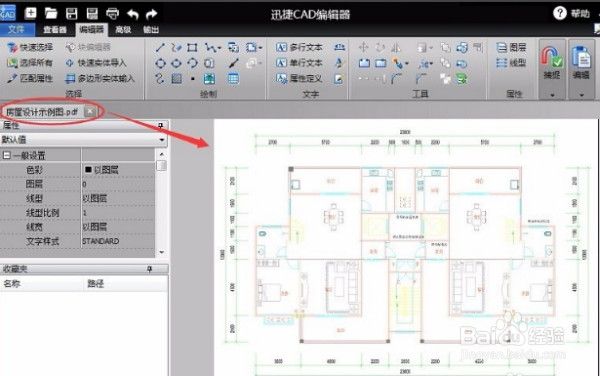Pin the Favorites (收藏夹) panel
Image resolution: width=600 pixels, height=376 pixels.
(x=150, y=269)
